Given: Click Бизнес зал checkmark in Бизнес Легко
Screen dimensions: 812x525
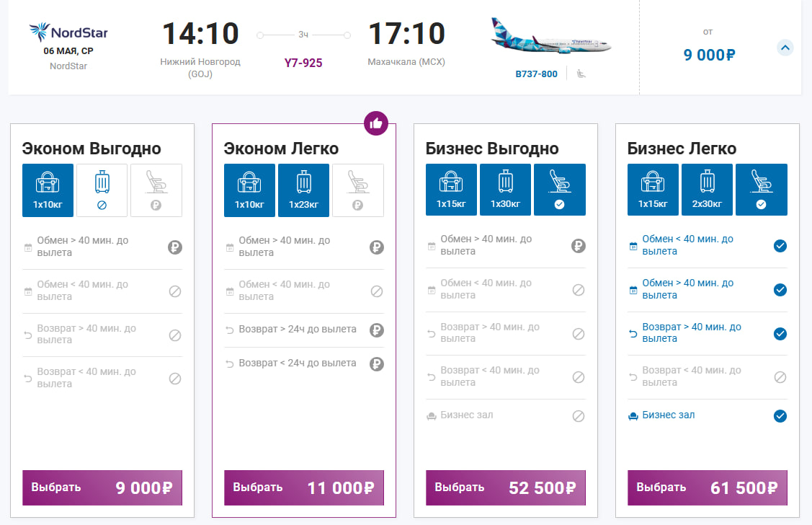Looking at the screenshot, I should pos(780,416).
